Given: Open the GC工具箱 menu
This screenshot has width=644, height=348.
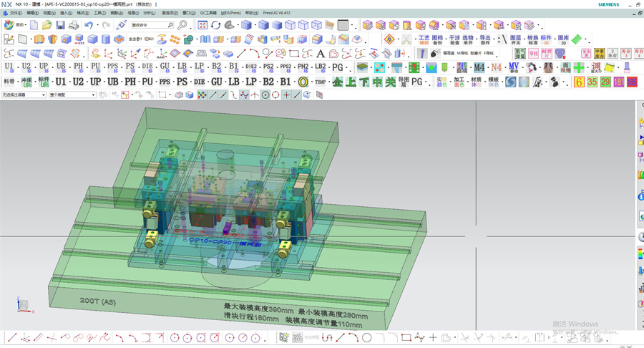Looking at the screenshot, I should click(208, 13).
